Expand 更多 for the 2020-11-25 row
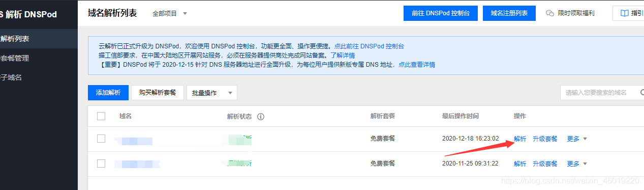The image size is (644, 190). [x=577, y=164]
